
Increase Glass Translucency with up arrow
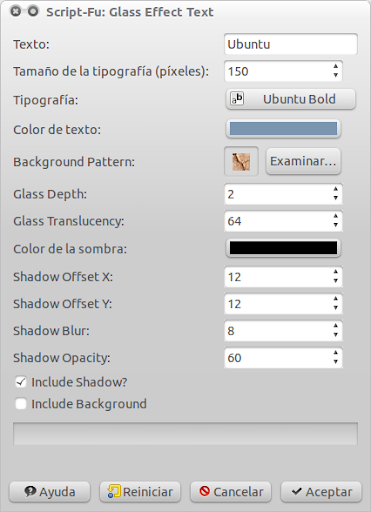click(336, 216)
